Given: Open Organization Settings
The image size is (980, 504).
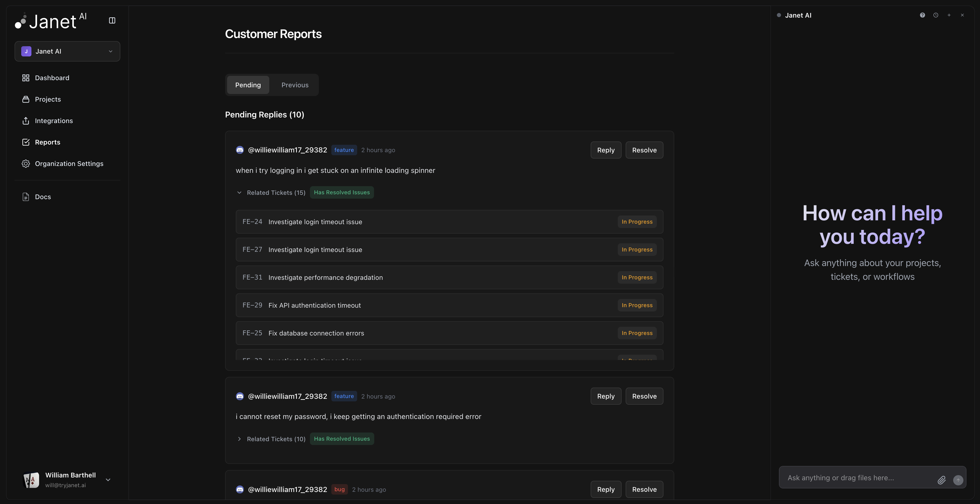Looking at the screenshot, I should [x=69, y=163].
